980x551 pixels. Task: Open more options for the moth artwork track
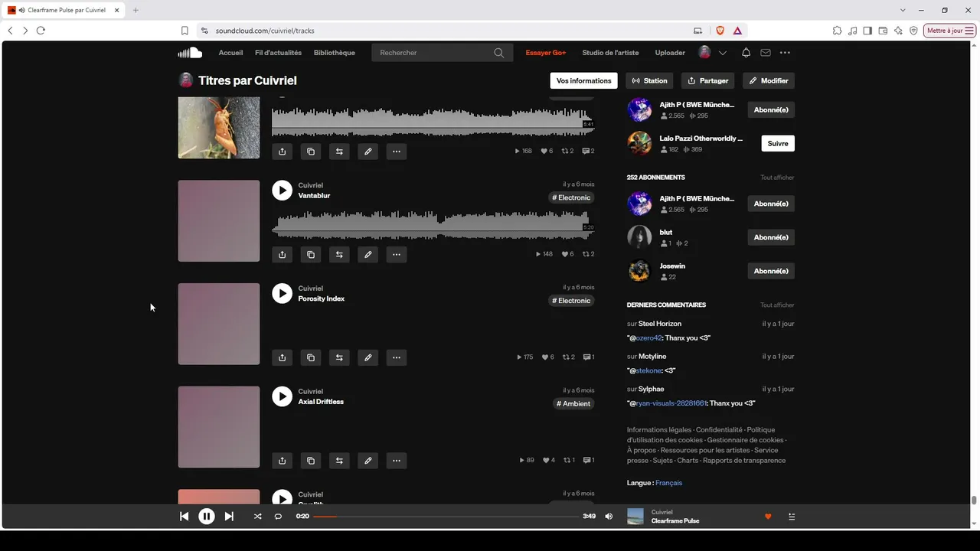(x=397, y=152)
